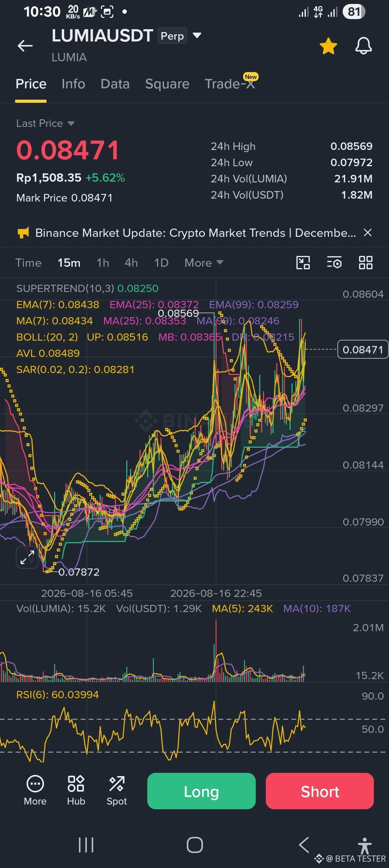Screen dimensions: 389x868
Task: Expand the LUMIAUSDT pair dropdown arrow
Action: tap(197, 35)
